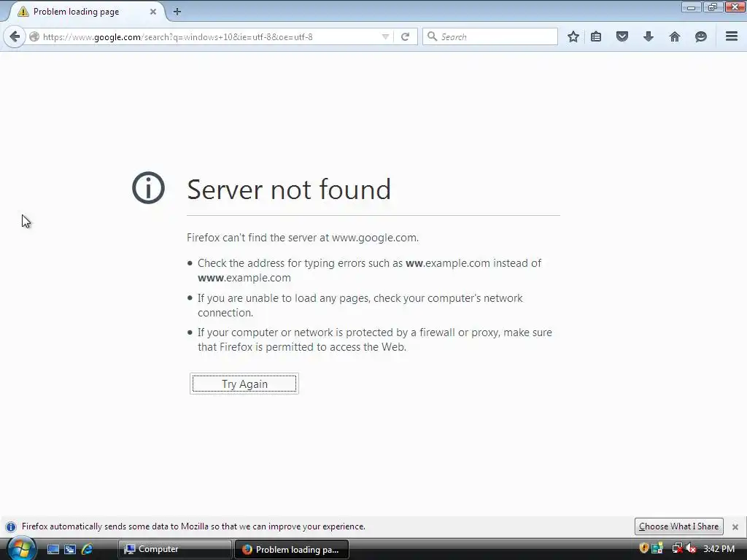Click Switch between windows quick launch icon

70,550
